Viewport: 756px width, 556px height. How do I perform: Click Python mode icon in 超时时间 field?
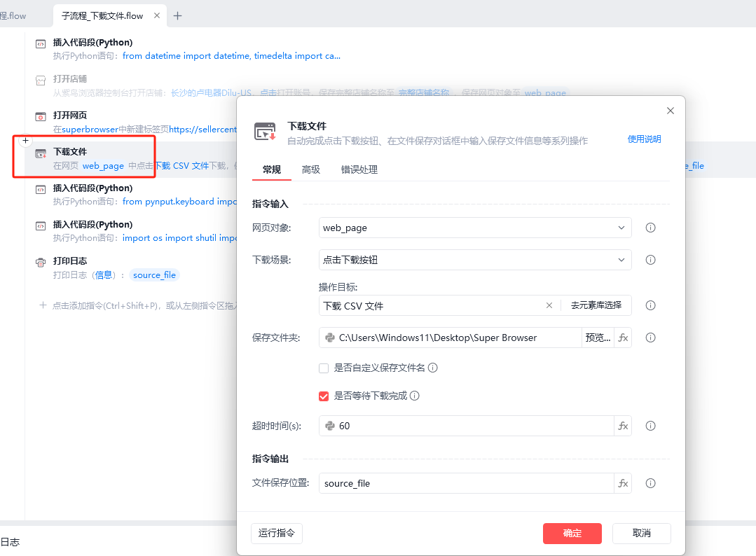330,426
